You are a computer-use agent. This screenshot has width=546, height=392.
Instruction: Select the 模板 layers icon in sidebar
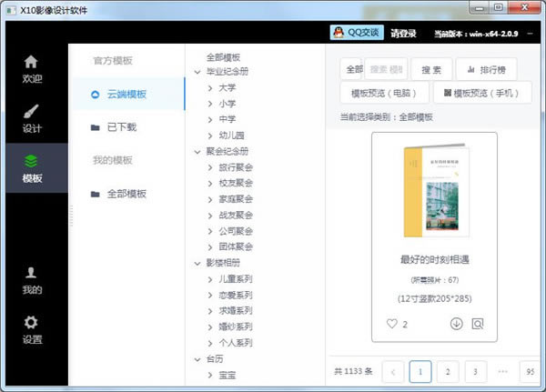[x=32, y=168]
